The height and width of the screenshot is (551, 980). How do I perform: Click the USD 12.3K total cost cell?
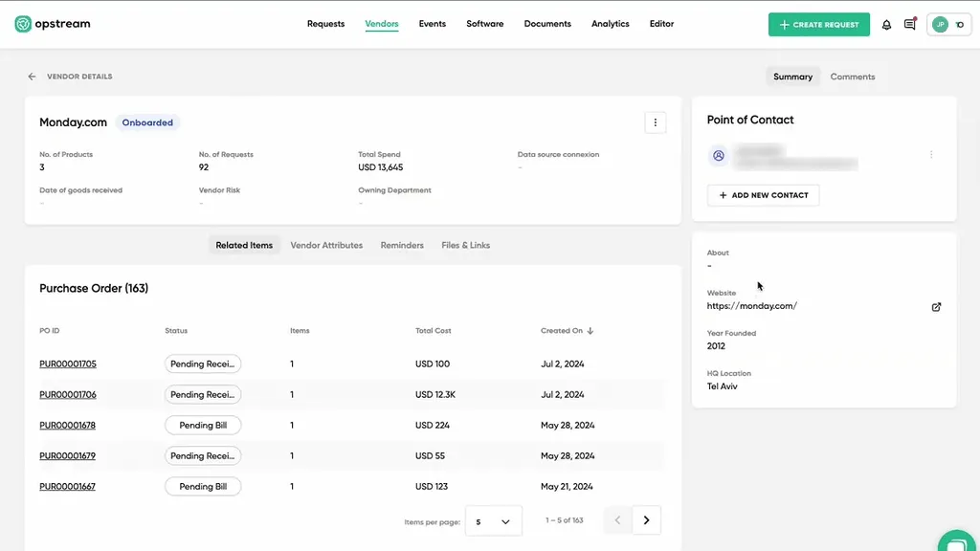coord(435,394)
